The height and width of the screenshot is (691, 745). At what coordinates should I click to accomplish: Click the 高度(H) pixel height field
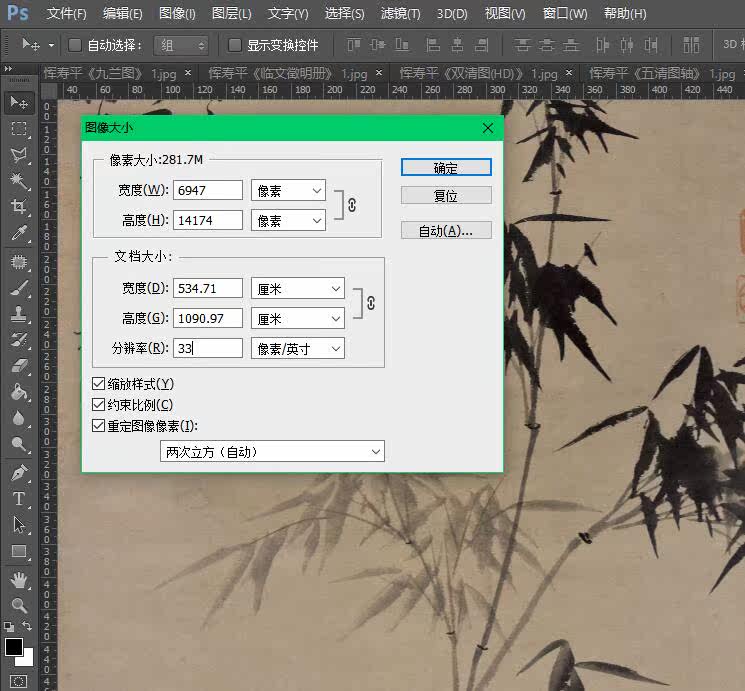[208, 220]
